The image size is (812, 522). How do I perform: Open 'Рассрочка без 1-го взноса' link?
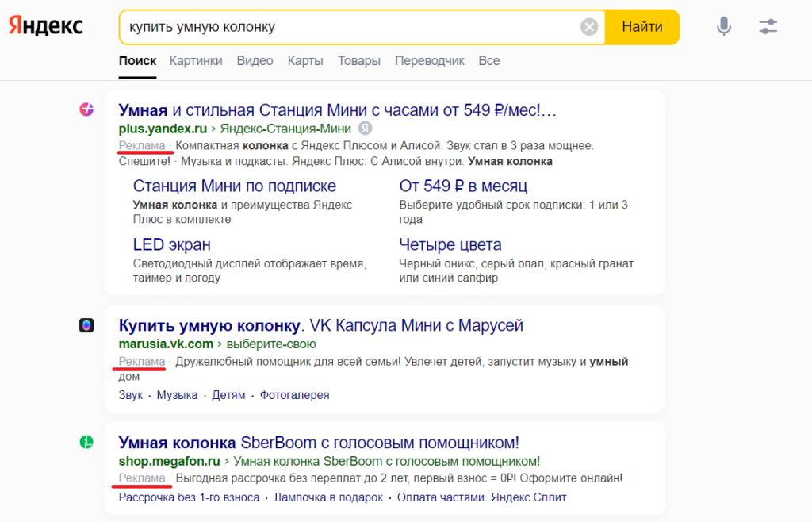[x=189, y=497]
